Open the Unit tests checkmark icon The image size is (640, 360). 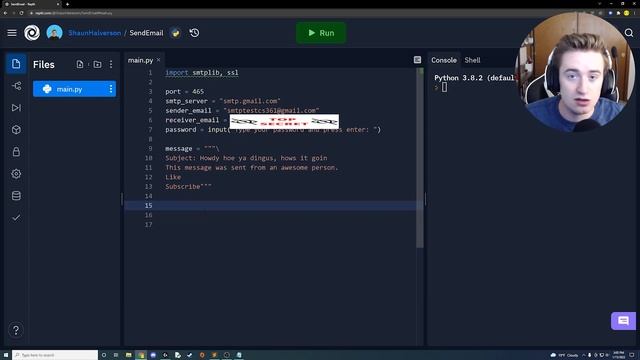[16, 218]
